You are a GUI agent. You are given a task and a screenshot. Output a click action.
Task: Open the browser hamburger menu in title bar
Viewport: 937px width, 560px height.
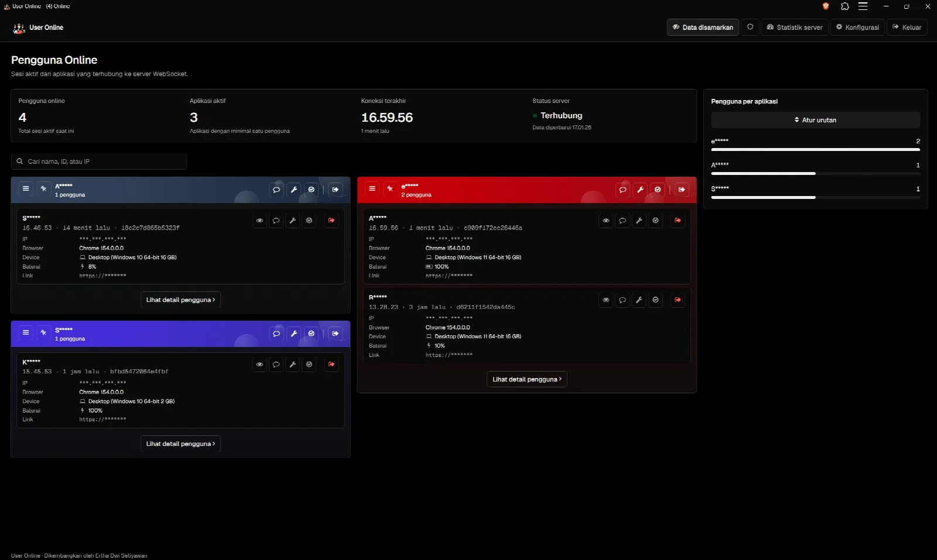click(863, 6)
